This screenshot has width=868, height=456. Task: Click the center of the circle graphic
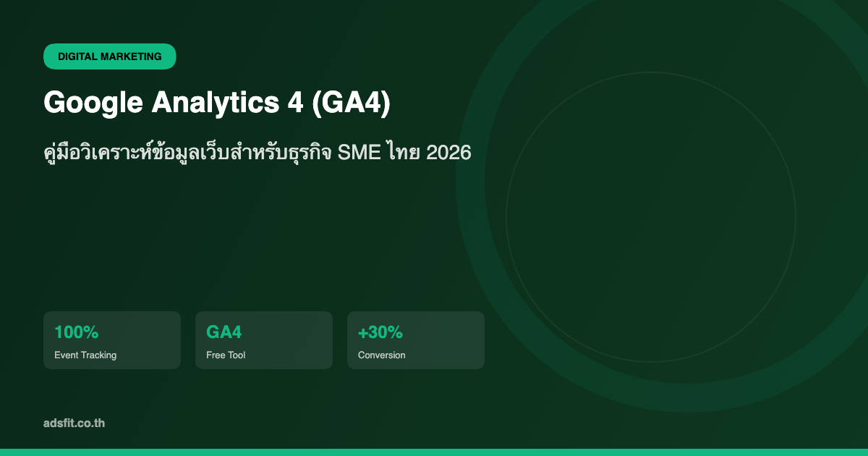click(651, 217)
